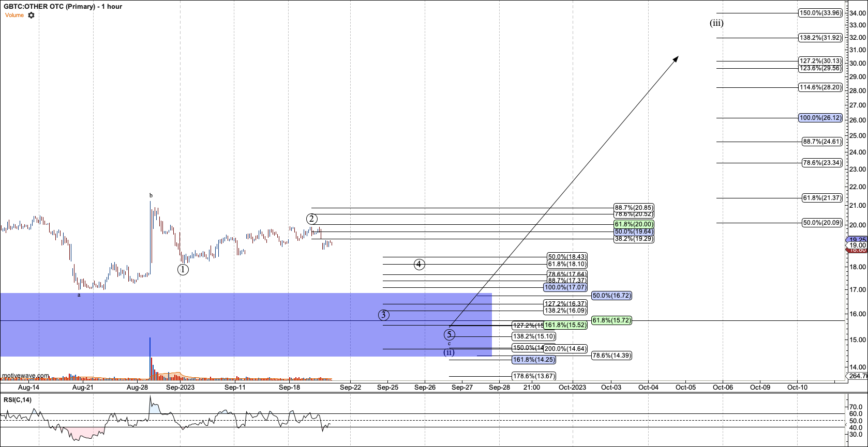The width and height of the screenshot is (868, 447).
Task: Select the blue 100.0%(26.12) extension label
Action: [820, 118]
